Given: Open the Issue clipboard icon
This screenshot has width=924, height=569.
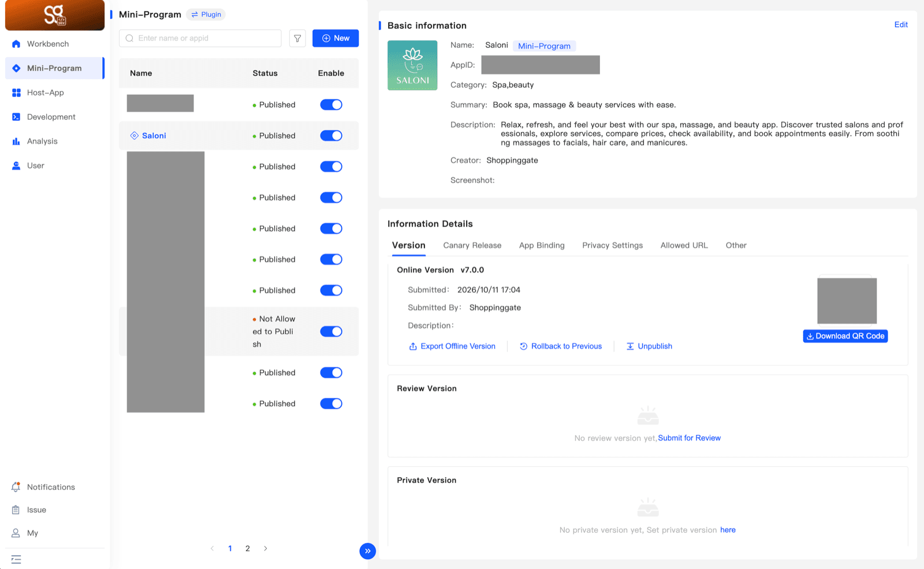Looking at the screenshot, I should [x=16, y=510].
